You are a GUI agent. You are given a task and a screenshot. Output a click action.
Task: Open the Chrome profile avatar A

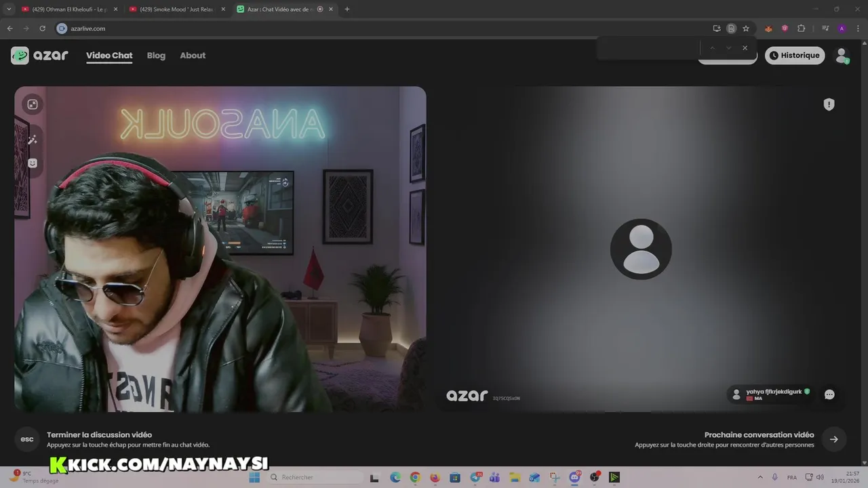tap(842, 28)
